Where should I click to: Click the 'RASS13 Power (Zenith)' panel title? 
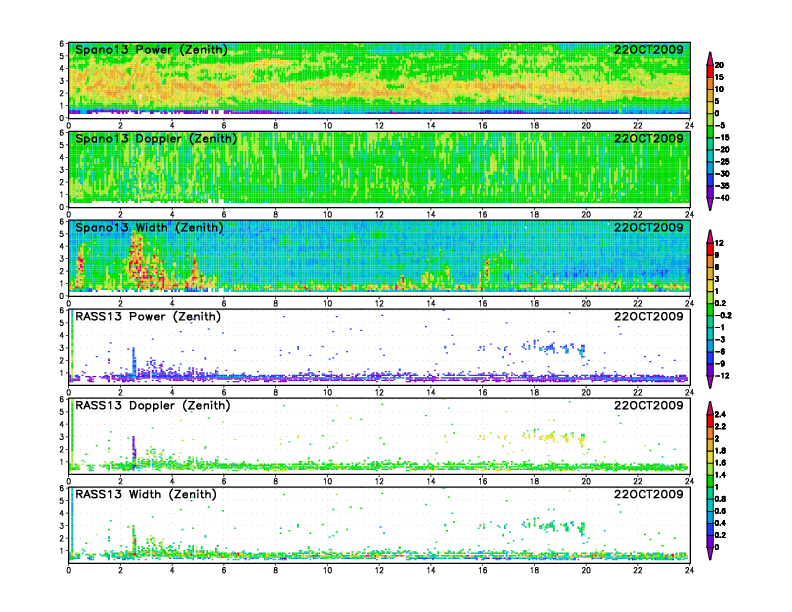[x=148, y=317]
